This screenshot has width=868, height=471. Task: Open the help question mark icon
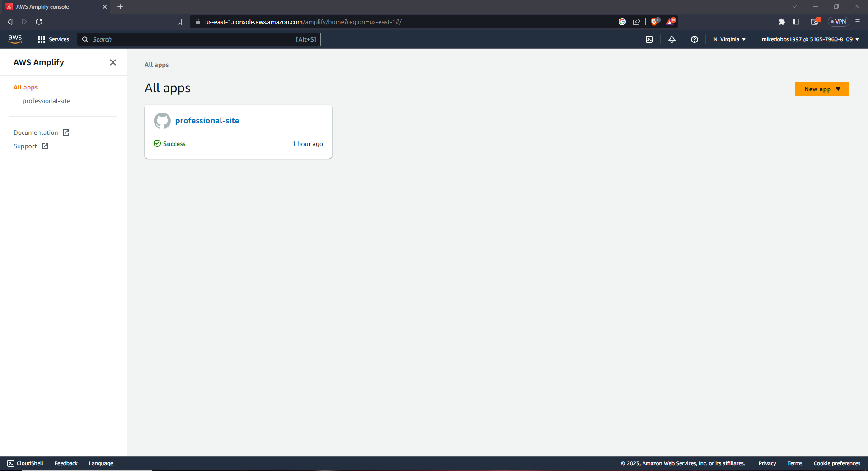click(x=694, y=39)
